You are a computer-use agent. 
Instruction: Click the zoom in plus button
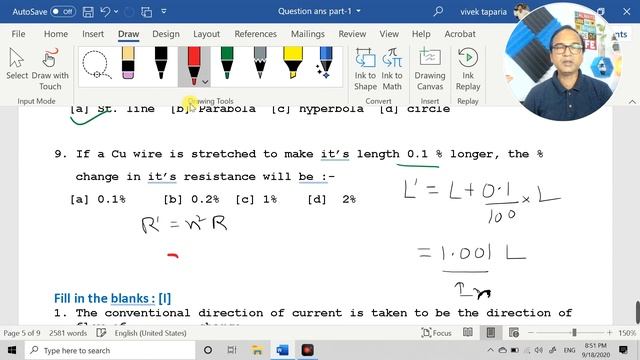(609, 333)
